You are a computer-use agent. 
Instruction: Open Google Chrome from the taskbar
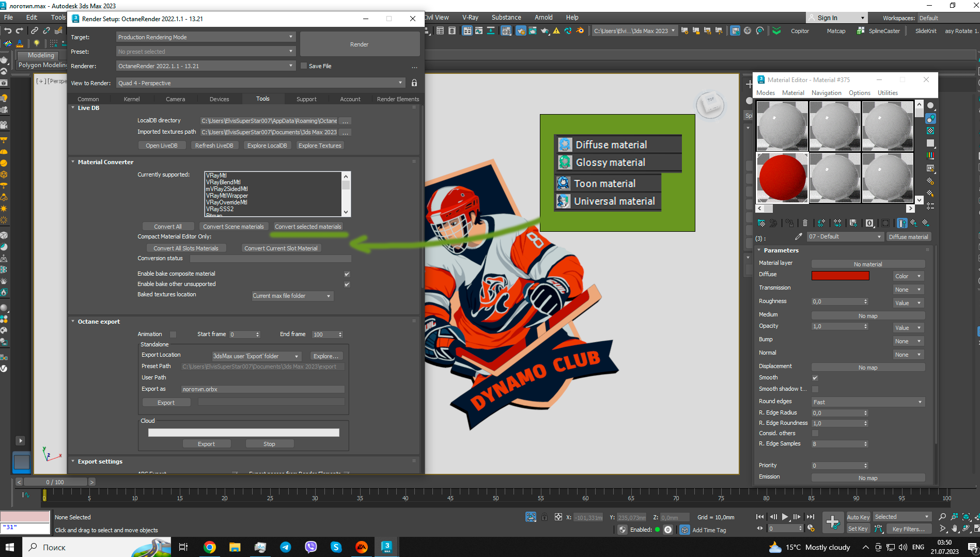(x=209, y=547)
